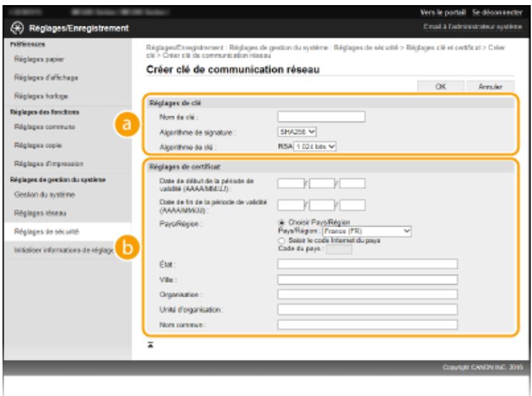Focus the Nom de clé text field
This screenshot has width=532, height=396.
321,116
